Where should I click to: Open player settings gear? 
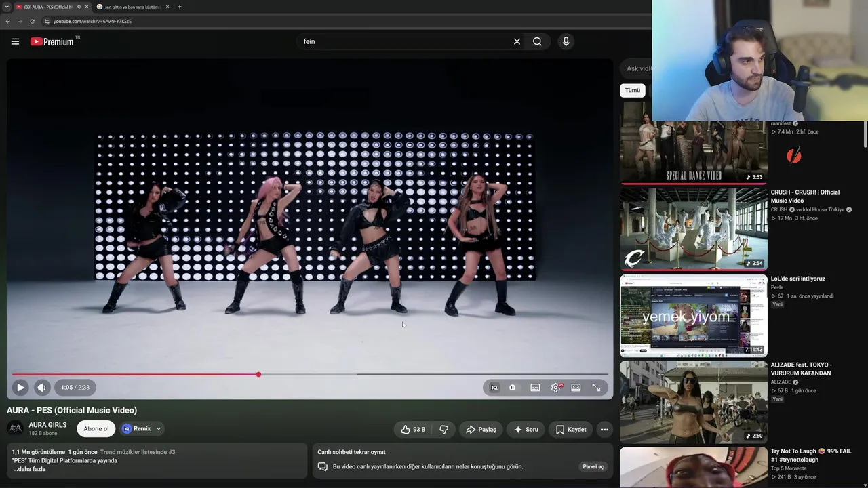pos(556,388)
